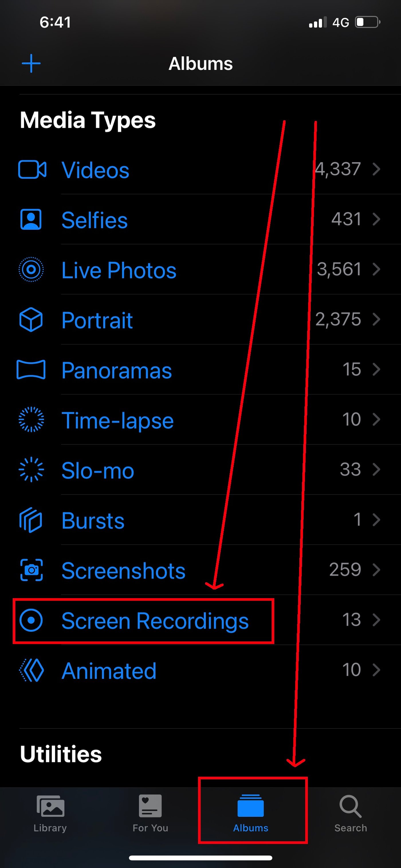Open the Slo-mo media type

(98, 470)
